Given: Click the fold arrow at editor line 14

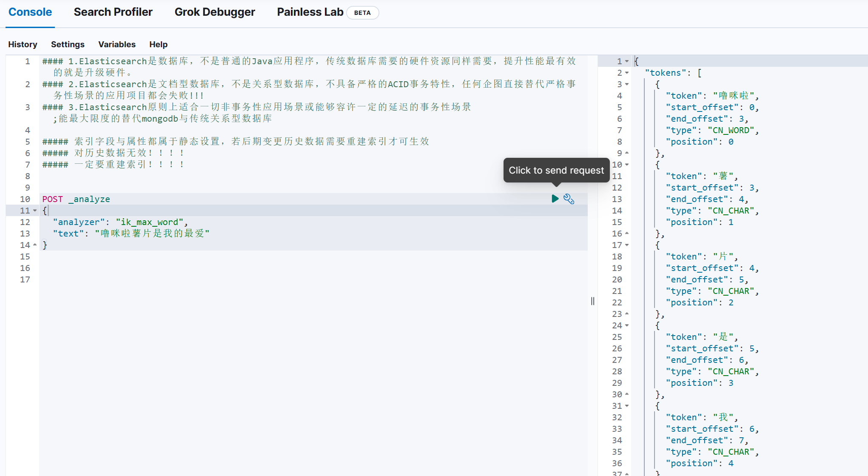Looking at the screenshot, I should (35, 245).
